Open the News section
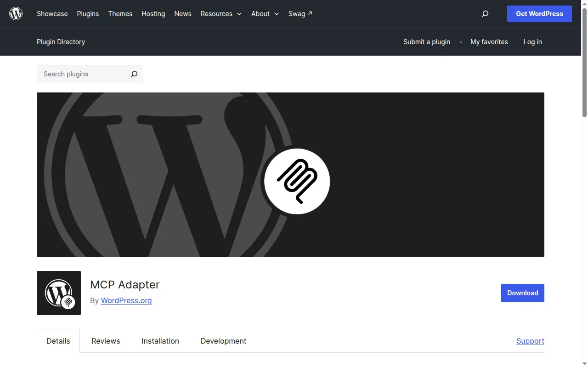The width and height of the screenshot is (588, 368). coord(183,14)
